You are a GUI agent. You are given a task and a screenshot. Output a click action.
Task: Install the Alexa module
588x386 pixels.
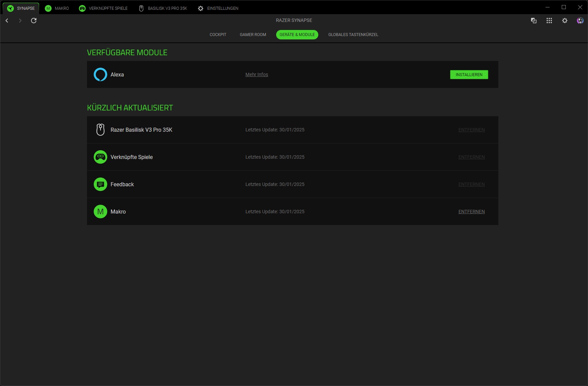click(469, 74)
